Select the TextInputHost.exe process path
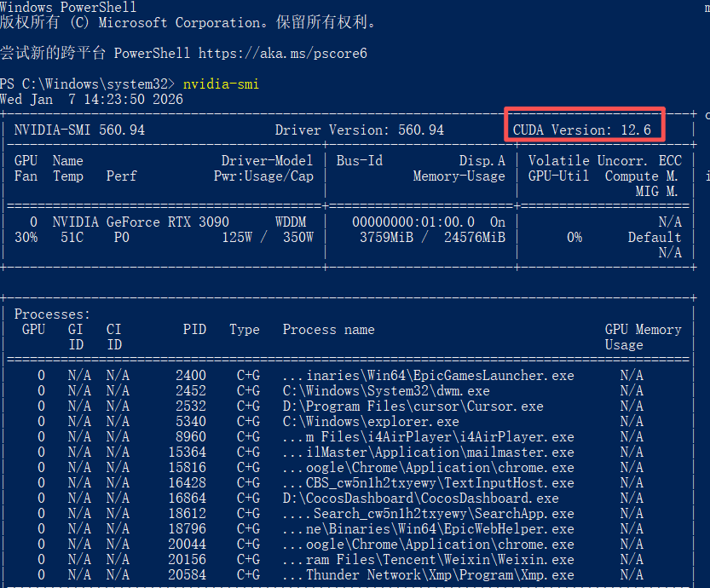The height and width of the screenshot is (588, 710). 429,483
